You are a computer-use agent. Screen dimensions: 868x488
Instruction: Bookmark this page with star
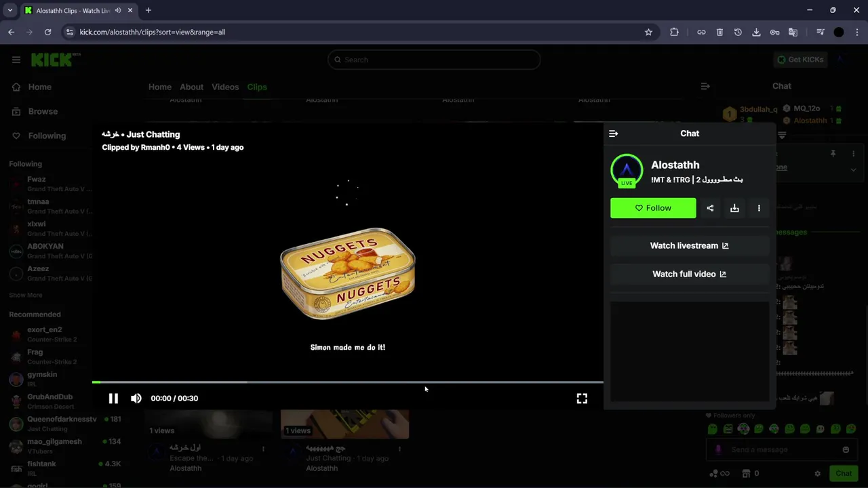(x=648, y=32)
